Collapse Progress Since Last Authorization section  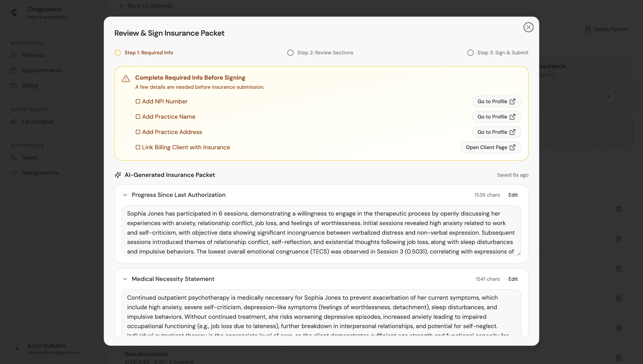pos(125,195)
